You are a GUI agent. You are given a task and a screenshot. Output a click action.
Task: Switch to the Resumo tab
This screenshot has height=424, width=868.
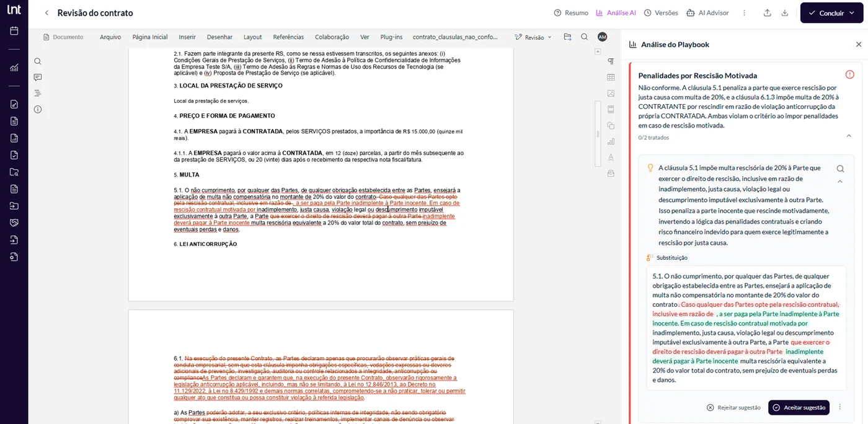[x=571, y=13]
